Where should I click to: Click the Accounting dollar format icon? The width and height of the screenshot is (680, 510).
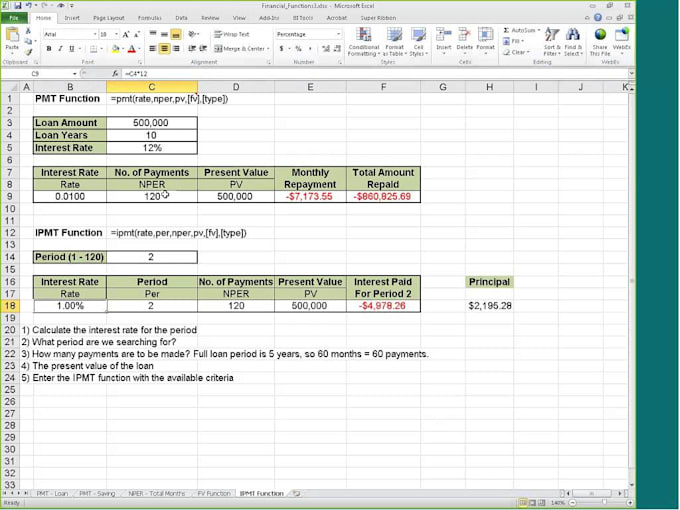281,49
